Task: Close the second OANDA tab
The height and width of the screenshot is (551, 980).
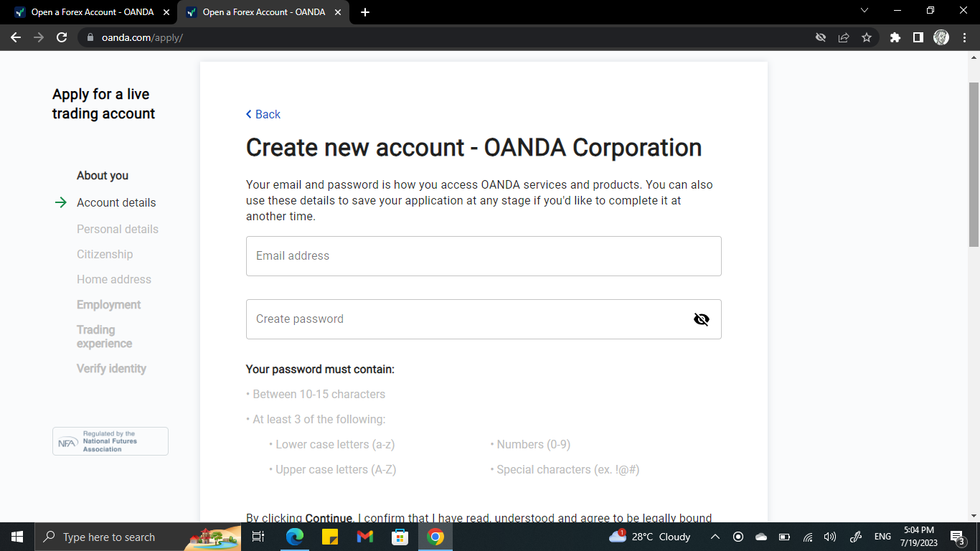Action: (x=338, y=12)
